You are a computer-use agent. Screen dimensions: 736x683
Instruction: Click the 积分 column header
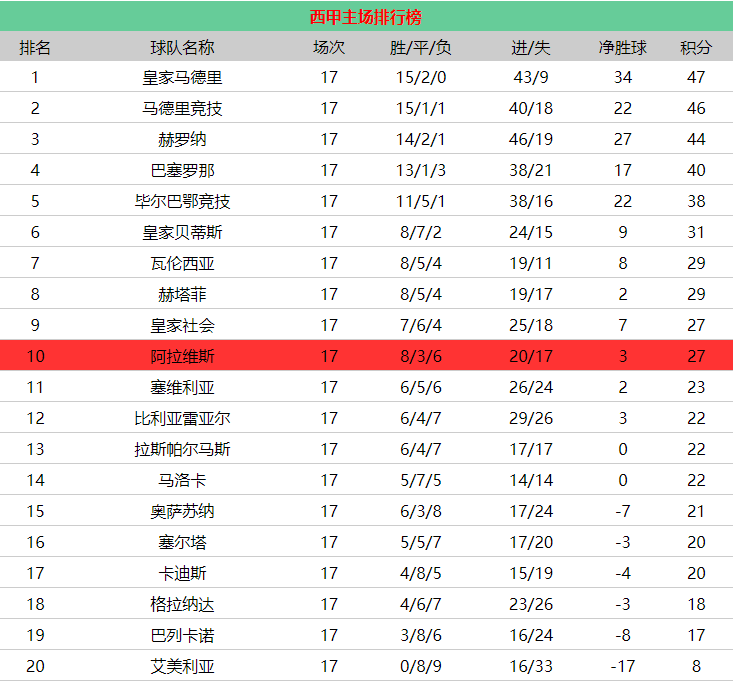click(696, 47)
